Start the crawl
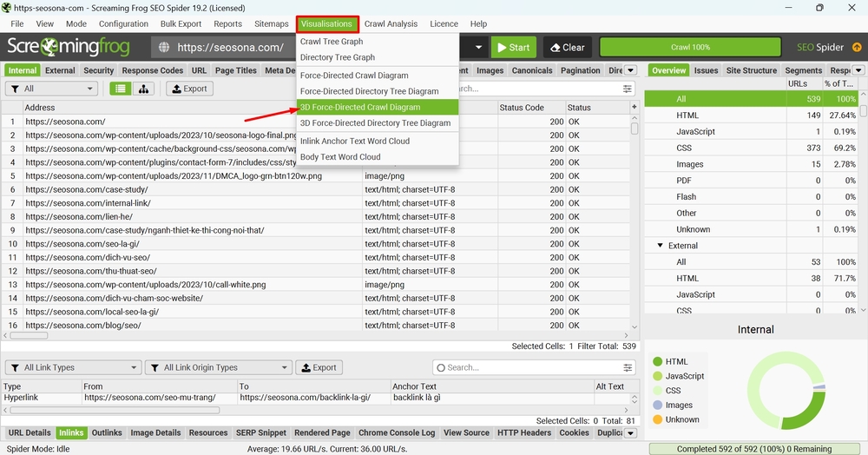The width and height of the screenshot is (868, 455). 513,48
